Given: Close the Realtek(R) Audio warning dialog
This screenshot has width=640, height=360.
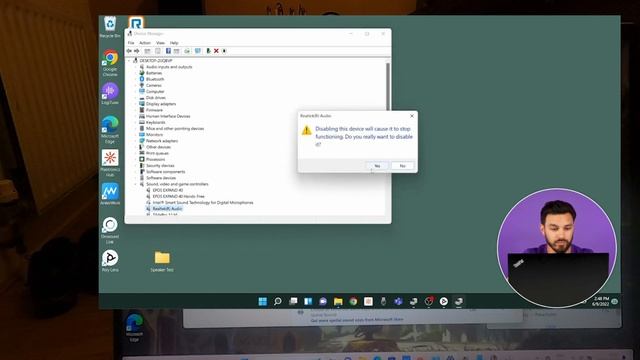Looking at the screenshot, I should (411, 116).
